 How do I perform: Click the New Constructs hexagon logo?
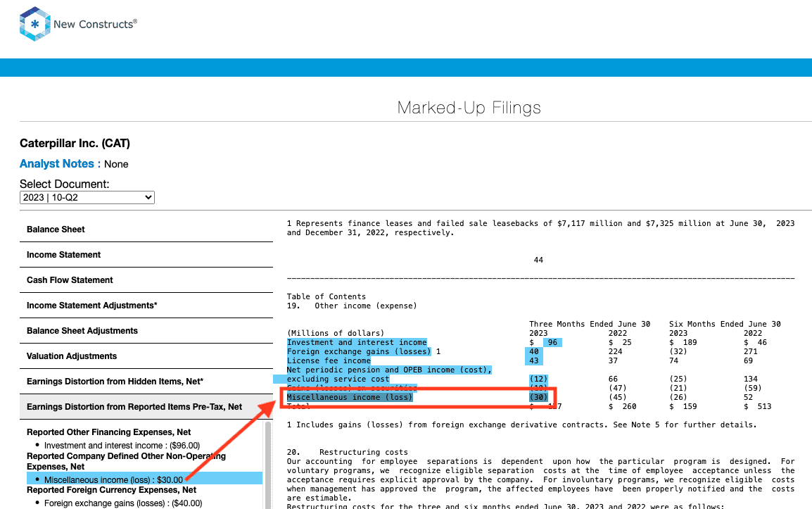click(x=34, y=24)
